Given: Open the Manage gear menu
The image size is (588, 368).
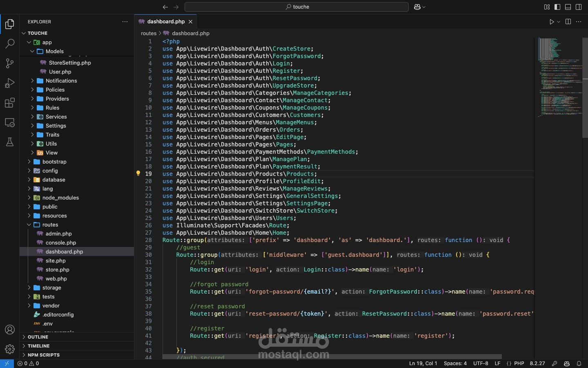Looking at the screenshot, I should tap(10, 349).
